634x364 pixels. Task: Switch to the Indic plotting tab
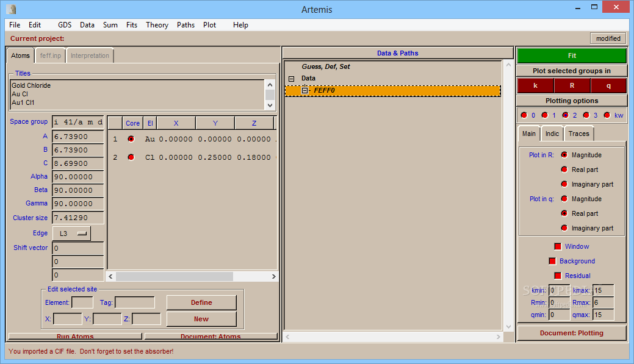click(x=552, y=134)
